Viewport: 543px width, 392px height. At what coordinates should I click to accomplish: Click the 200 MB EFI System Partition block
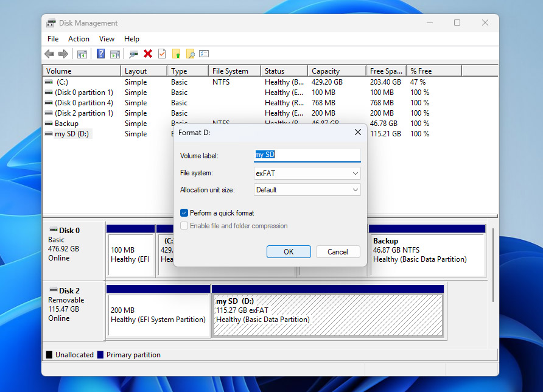click(x=158, y=315)
